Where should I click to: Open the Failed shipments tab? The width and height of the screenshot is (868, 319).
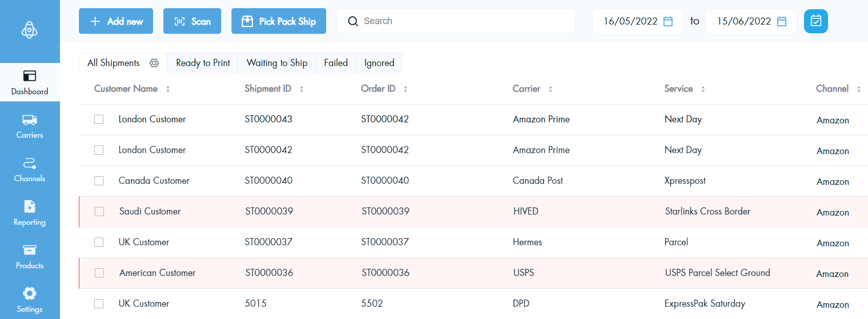click(336, 63)
